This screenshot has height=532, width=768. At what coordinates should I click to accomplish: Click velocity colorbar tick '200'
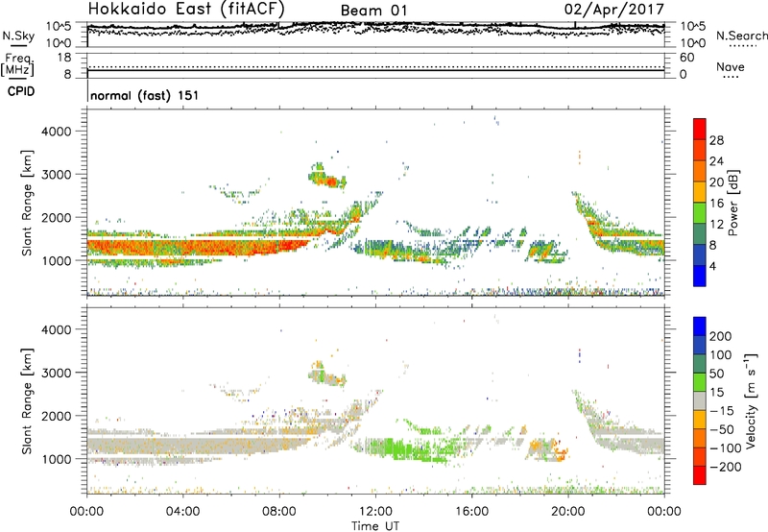(721, 336)
